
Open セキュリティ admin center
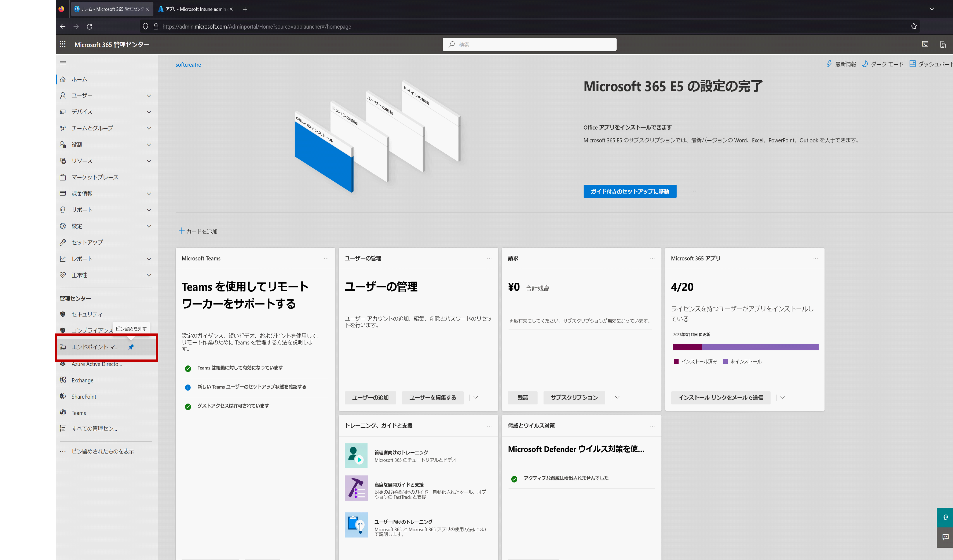click(107, 314)
